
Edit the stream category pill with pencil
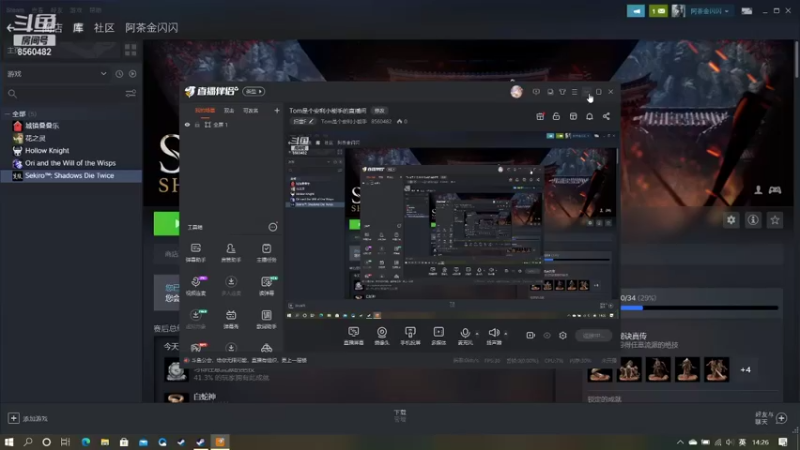click(303, 121)
